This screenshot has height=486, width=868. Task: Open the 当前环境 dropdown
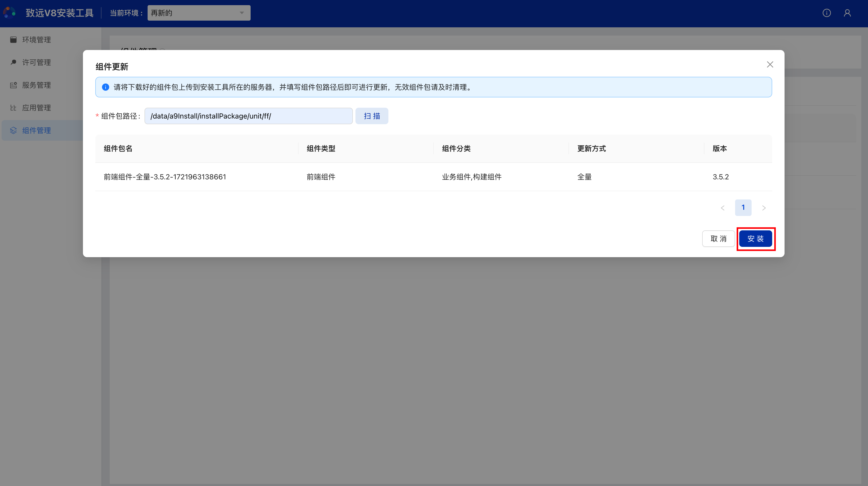tap(199, 13)
